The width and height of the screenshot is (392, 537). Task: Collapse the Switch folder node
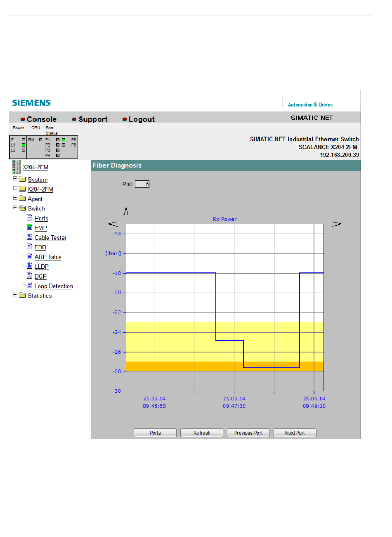15,208
